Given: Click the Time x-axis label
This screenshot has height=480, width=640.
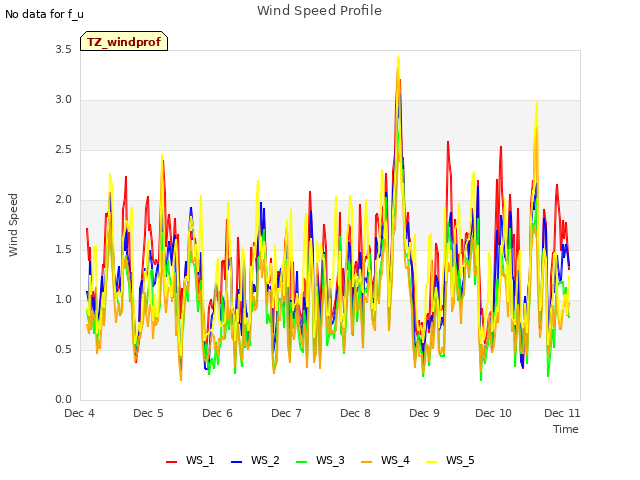Looking at the screenshot, I should pyautogui.click(x=566, y=429).
